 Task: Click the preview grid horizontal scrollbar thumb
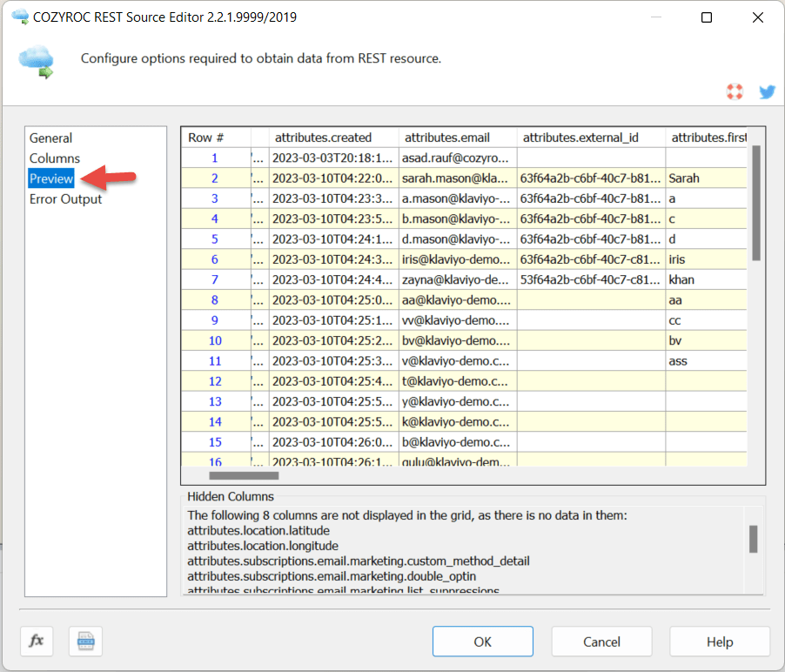[x=244, y=475]
